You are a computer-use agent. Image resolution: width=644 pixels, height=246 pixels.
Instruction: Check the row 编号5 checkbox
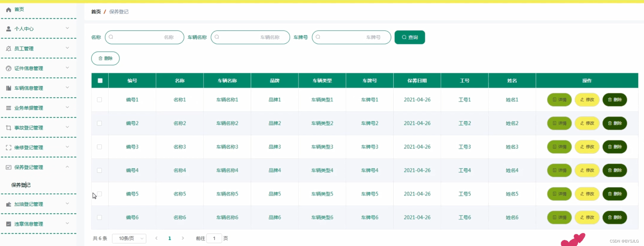[x=99, y=194]
